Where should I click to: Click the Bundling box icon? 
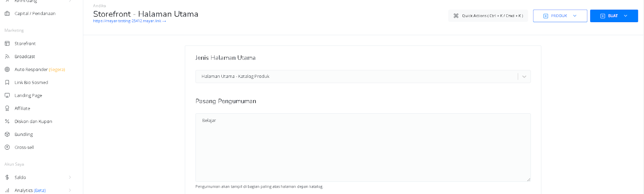point(7,134)
